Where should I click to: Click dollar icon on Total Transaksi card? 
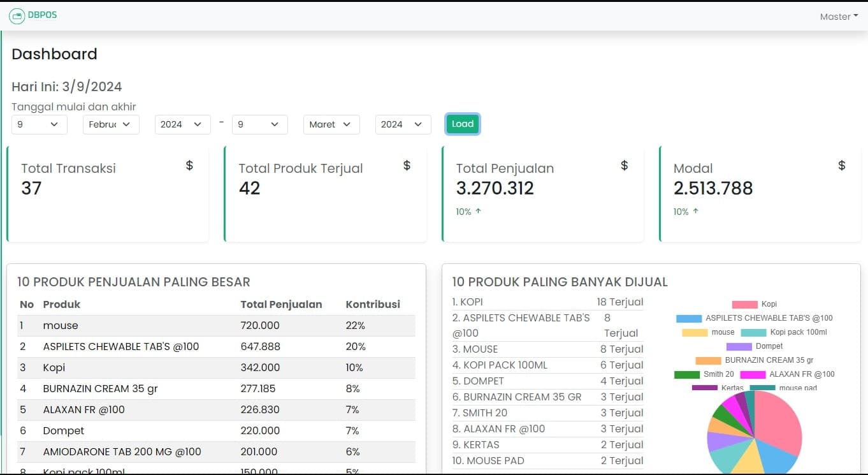[x=189, y=166]
